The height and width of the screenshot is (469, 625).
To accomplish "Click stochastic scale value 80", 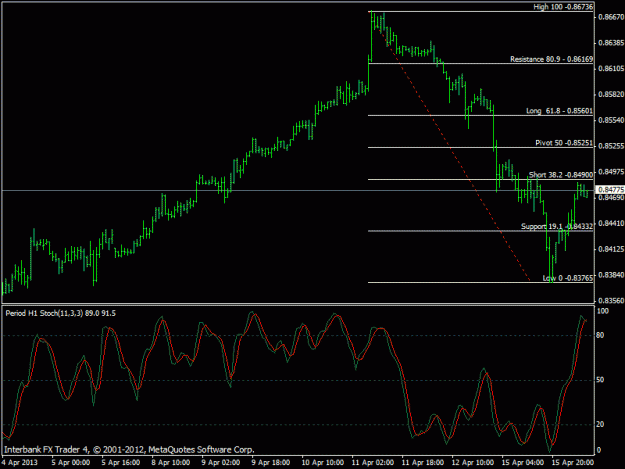I will [x=600, y=336].
